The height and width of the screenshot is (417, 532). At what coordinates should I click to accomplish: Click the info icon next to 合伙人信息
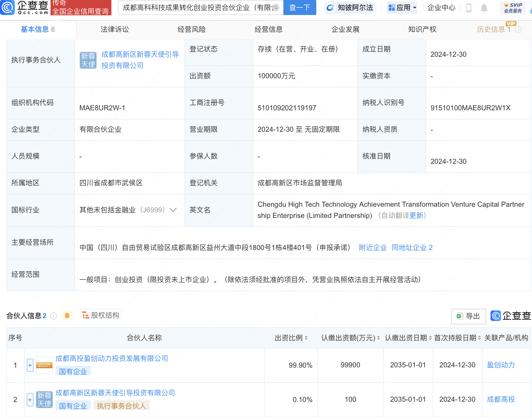[53, 316]
